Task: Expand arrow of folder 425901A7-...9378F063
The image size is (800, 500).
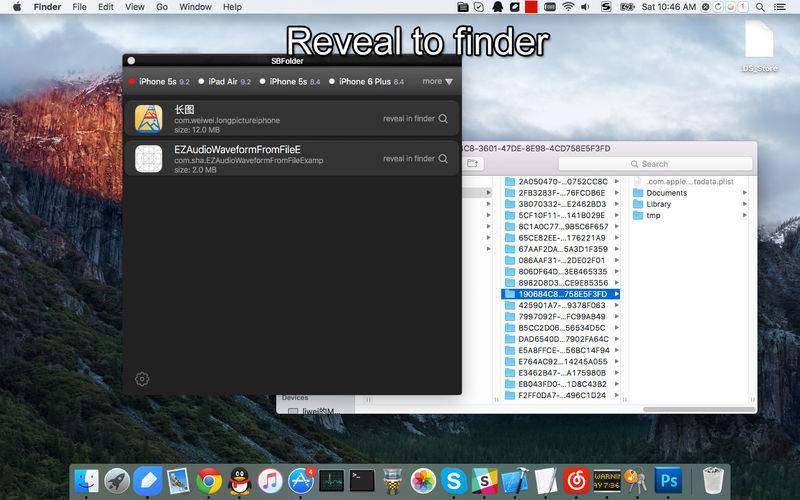Action: [x=616, y=305]
